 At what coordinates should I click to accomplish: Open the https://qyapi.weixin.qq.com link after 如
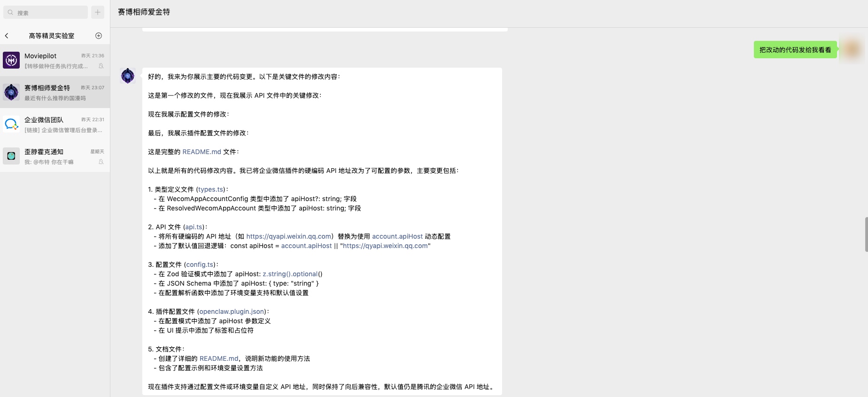coord(289,236)
